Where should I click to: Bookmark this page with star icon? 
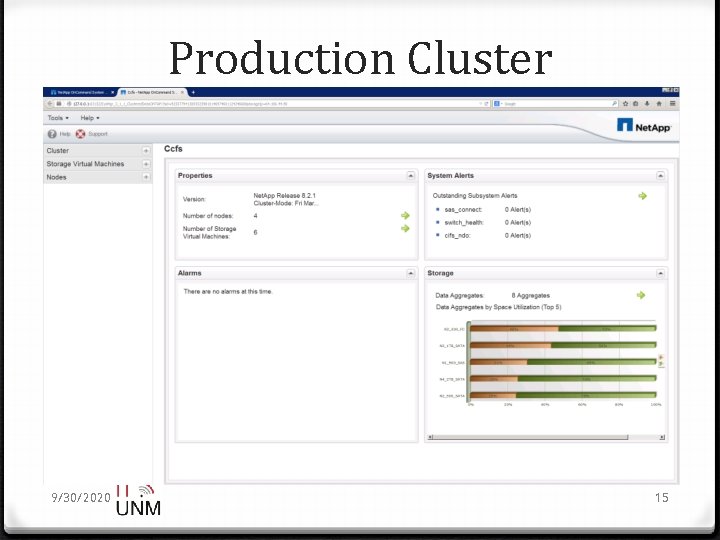point(625,104)
